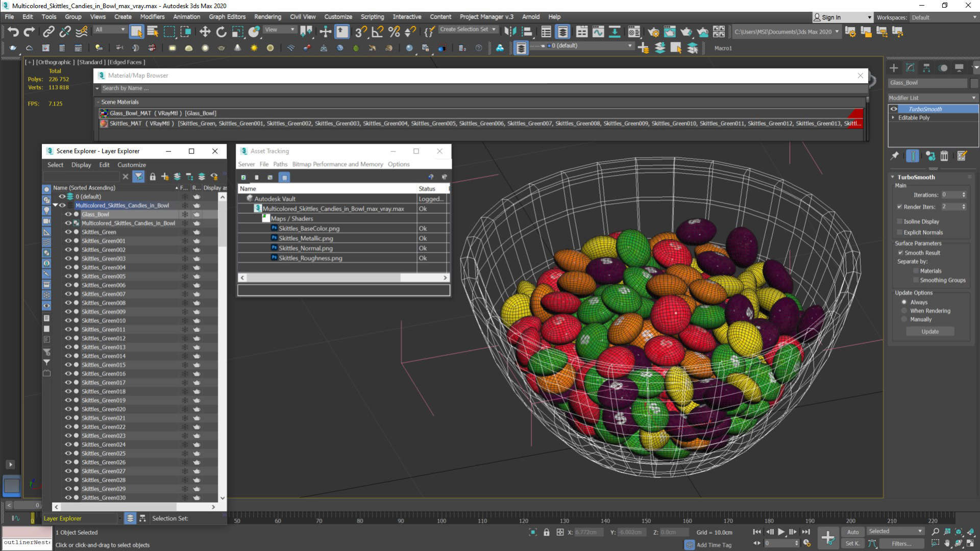
Task: Open the Create panel plus tab
Action: point(894,68)
